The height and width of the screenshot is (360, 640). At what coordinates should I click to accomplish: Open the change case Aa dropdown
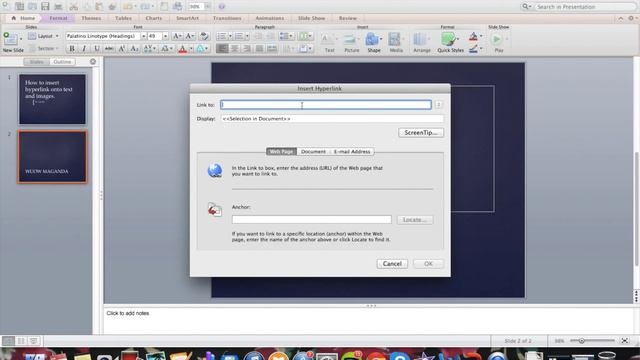pos(166,49)
